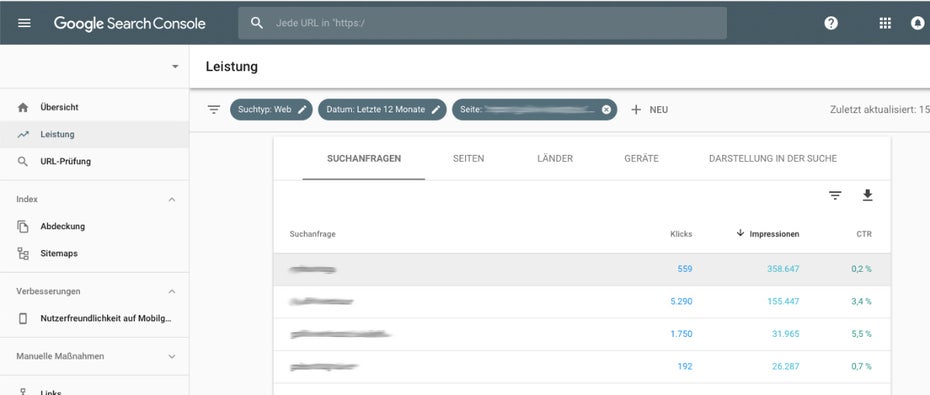Click the CTR value 3,4 %
930x395 pixels.
[861, 301]
